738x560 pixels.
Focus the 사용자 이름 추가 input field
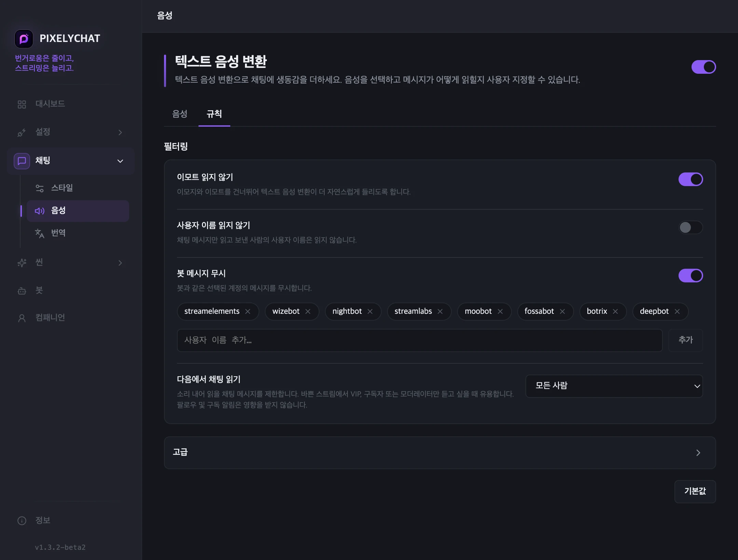point(420,340)
